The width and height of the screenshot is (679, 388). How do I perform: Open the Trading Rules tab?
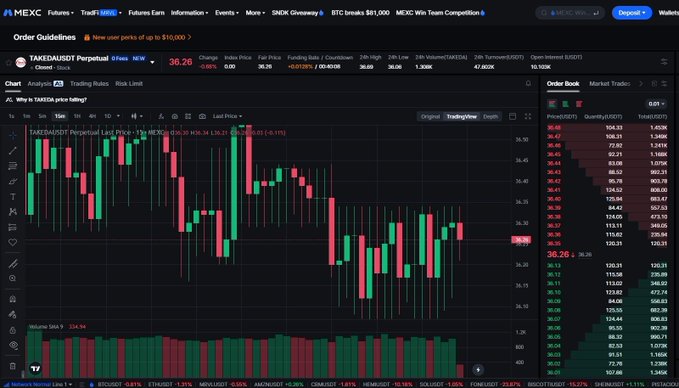click(x=89, y=84)
